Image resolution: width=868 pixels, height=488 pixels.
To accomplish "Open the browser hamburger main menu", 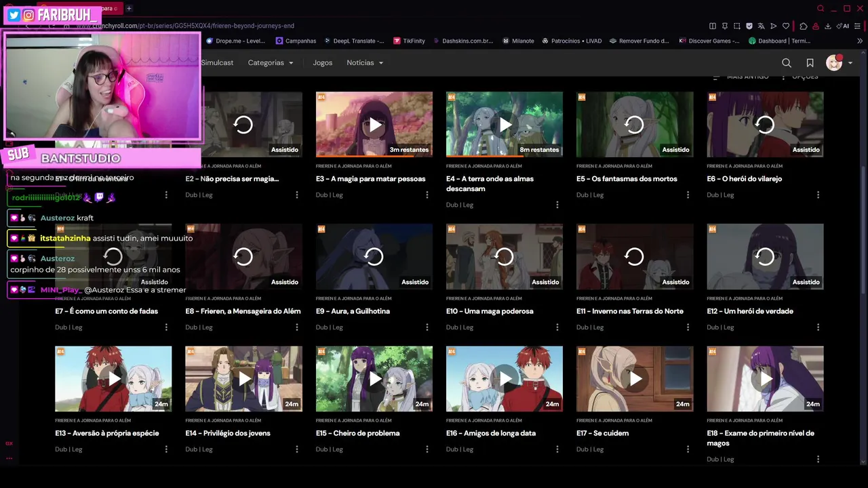I will 858,26.
